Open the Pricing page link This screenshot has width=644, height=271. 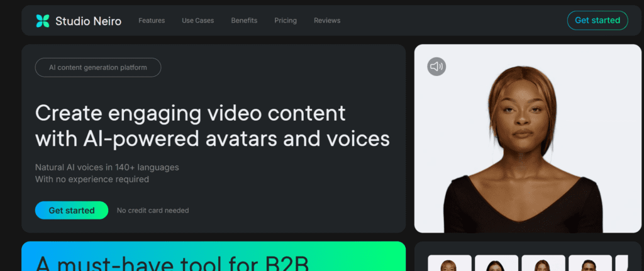pos(286,21)
